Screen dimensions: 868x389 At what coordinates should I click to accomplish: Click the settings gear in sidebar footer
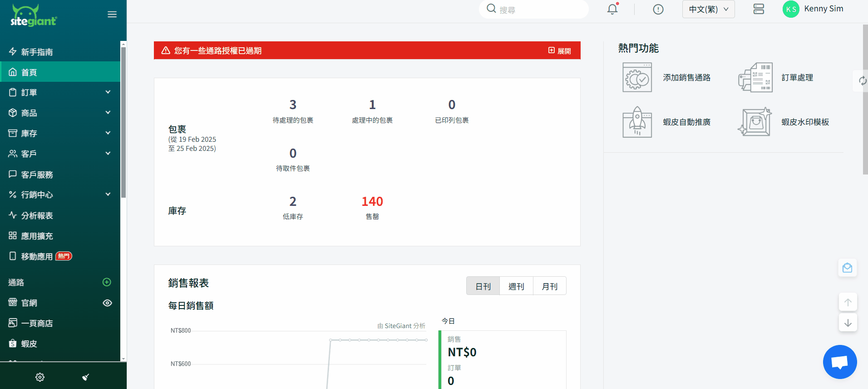[x=40, y=377]
